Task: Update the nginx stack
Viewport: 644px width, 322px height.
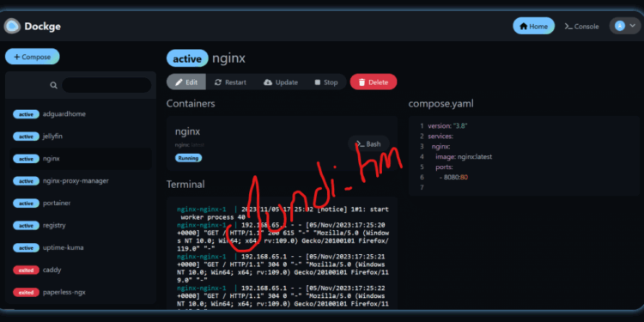Action: coord(281,82)
